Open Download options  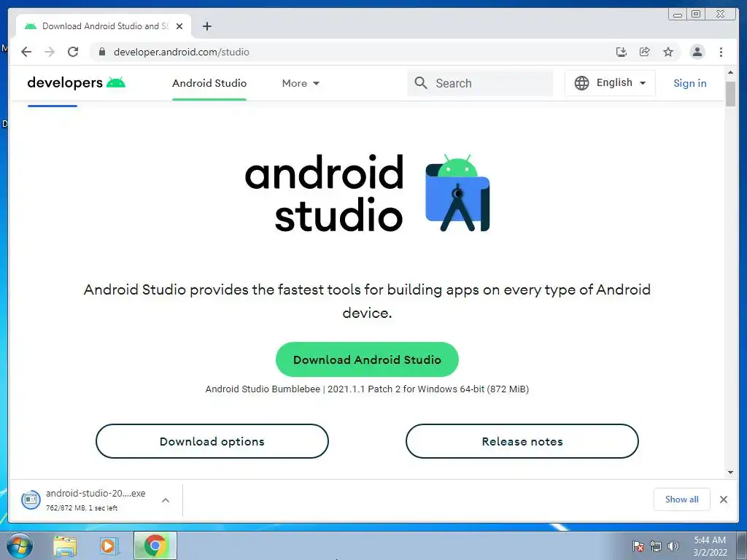pyautogui.click(x=212, y=441)
